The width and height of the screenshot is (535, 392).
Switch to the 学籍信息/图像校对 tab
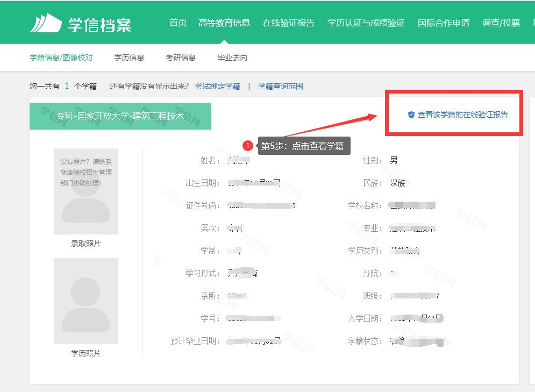[61, 58]
